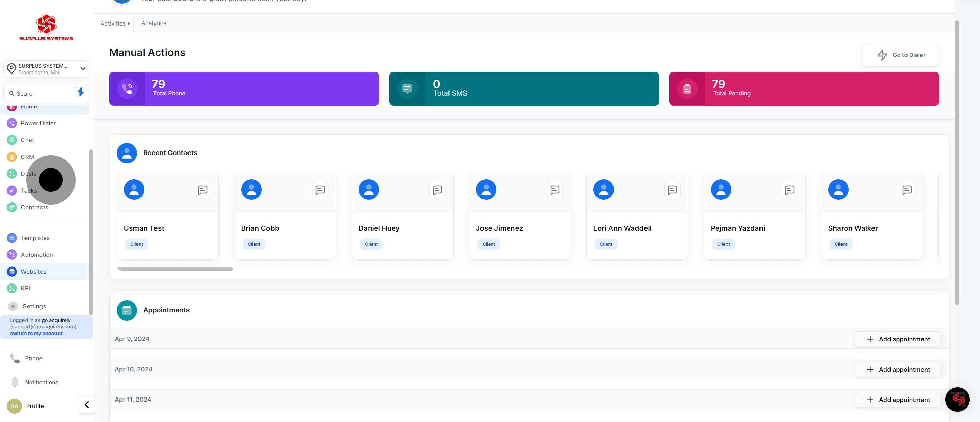Open Websites in the sidebar menu
This screenshot has width=980, height=422.
pyautogui.click(x=33, y=271)
